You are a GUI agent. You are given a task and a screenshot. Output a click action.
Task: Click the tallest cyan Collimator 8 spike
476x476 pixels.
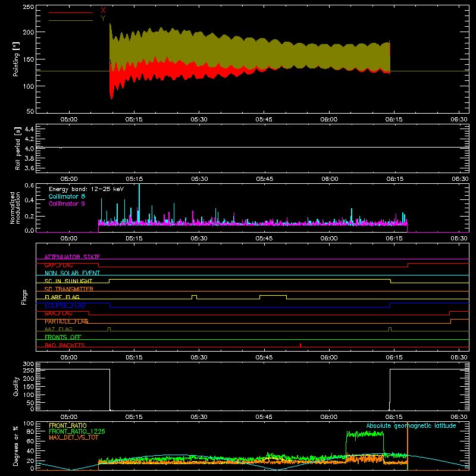click(x=139, y=203)
